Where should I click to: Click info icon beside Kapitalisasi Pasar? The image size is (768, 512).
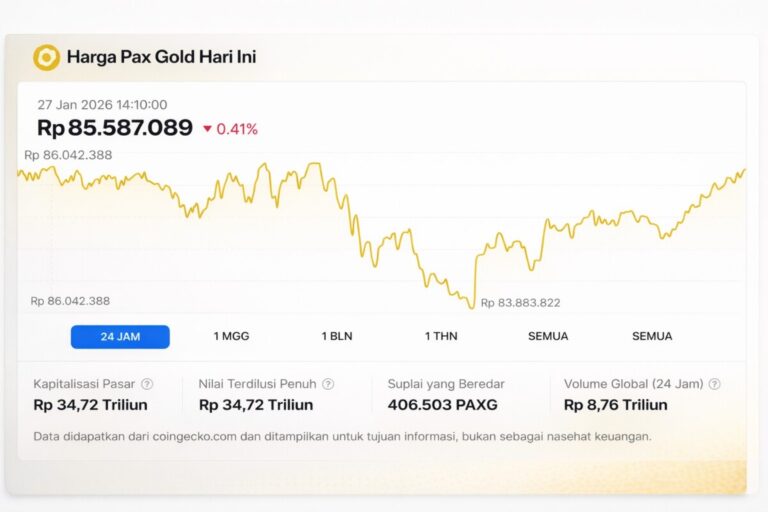147,384
